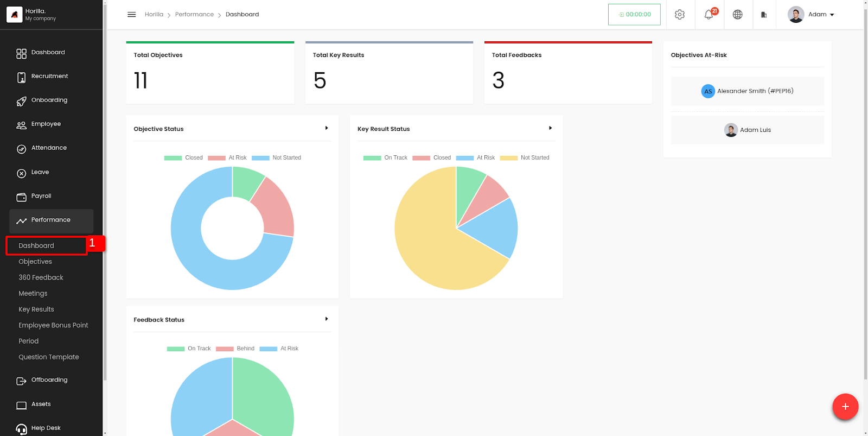This screenshot has height=436, width=868.
Task: Toggle Behind legend in Feedback Status
Action: point(235,349)
